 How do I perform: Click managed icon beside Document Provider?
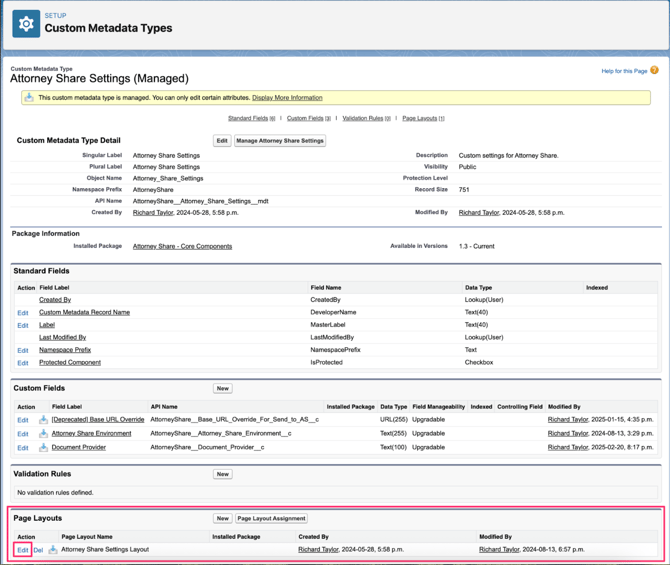coord(43,448)
